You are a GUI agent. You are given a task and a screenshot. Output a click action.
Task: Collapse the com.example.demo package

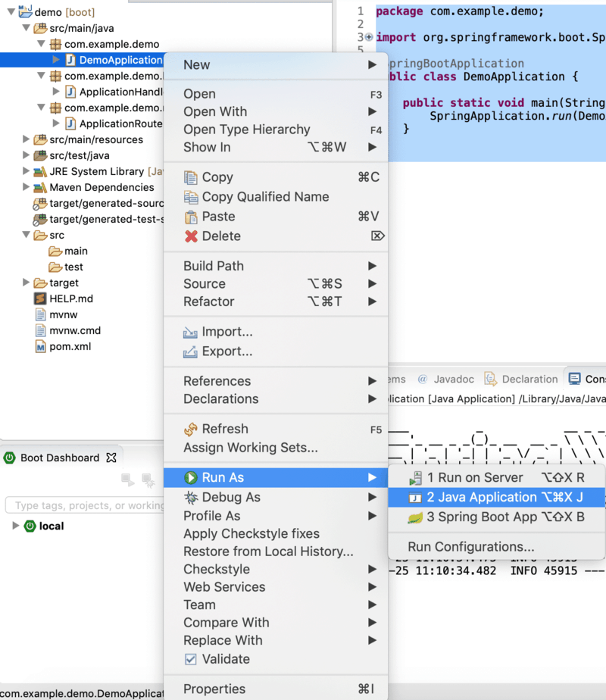[x=41, y=44]
